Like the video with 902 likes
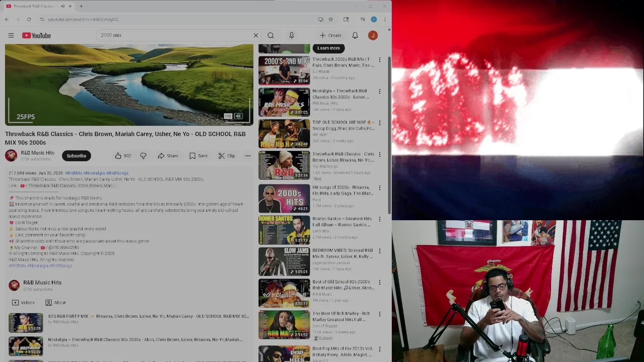The image size is (644, 362). pyautogui.click(x=122, y=156)
